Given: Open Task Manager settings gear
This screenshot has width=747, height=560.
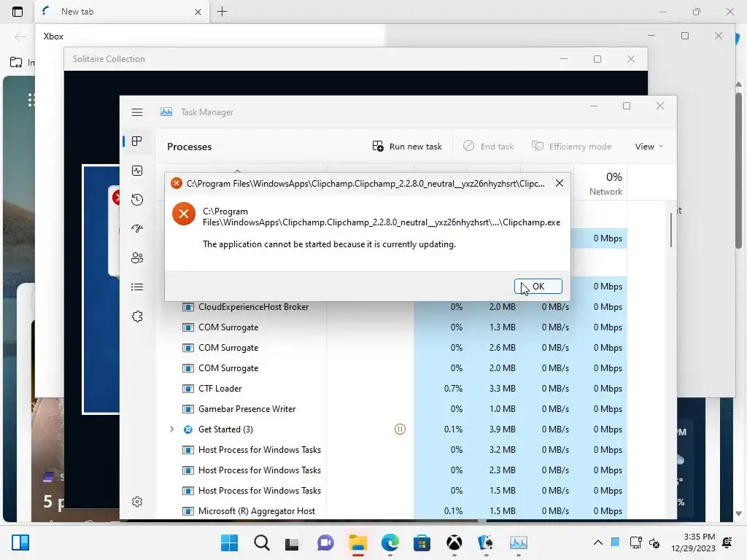Looking at the screenshot, I should click(137, 502).
